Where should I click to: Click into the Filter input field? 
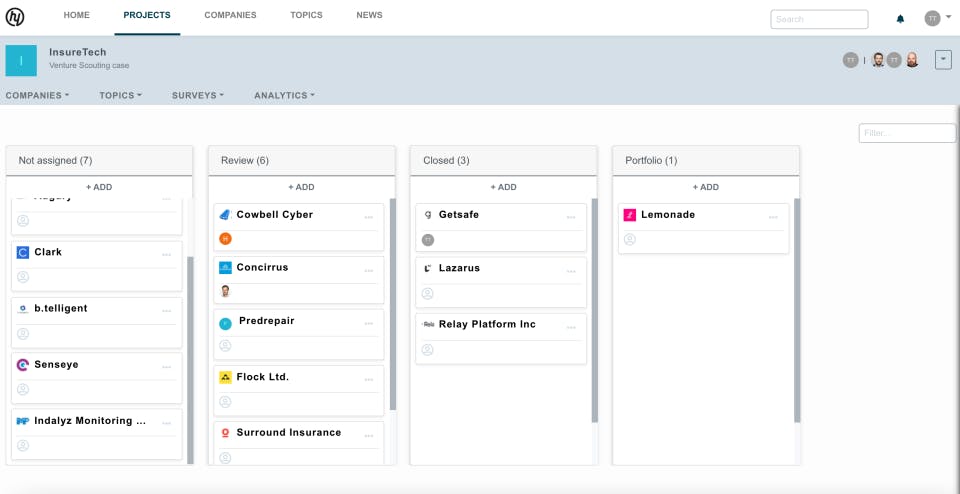(907, 133)
